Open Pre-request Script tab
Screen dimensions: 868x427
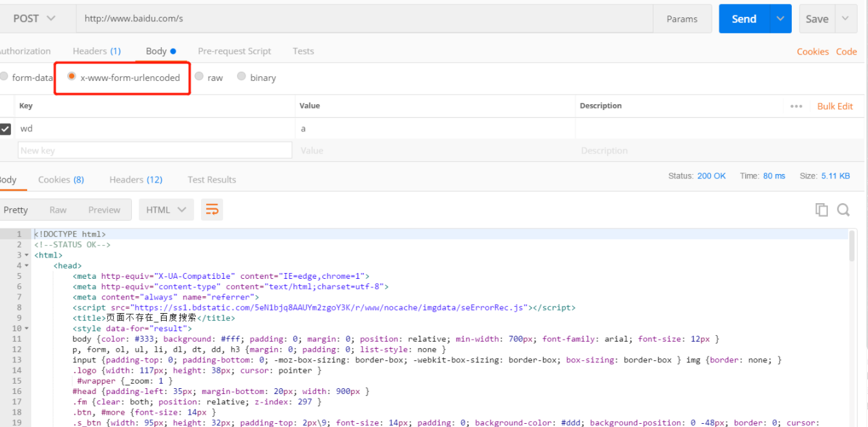tap(235, 51)
